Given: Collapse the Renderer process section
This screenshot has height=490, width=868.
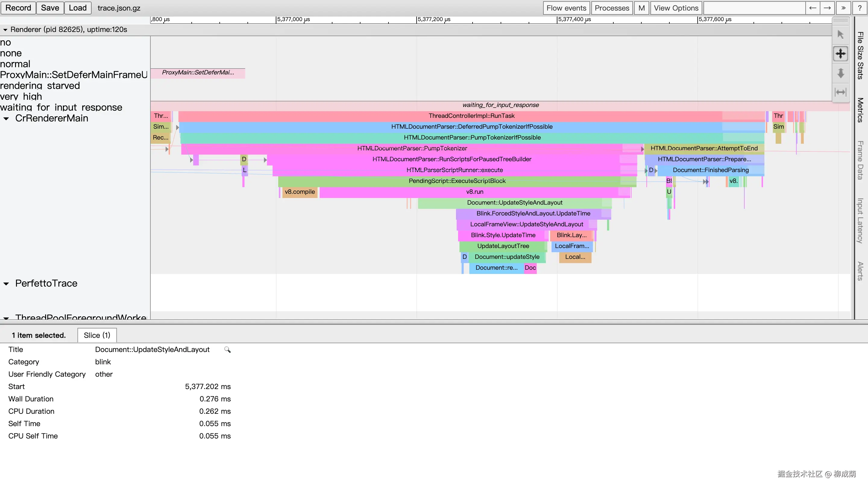Looking at the screenshot, I should click(x=5, y=30).
